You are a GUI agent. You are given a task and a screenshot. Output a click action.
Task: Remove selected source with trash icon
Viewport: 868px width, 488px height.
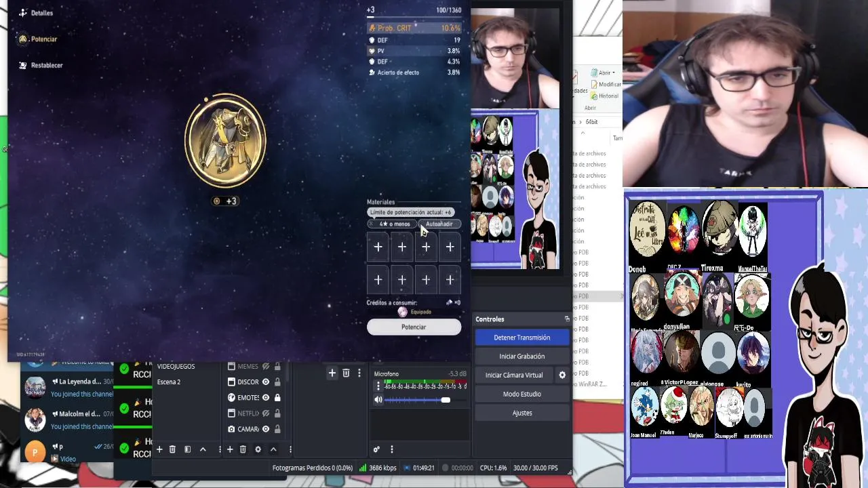click(243, 449)
